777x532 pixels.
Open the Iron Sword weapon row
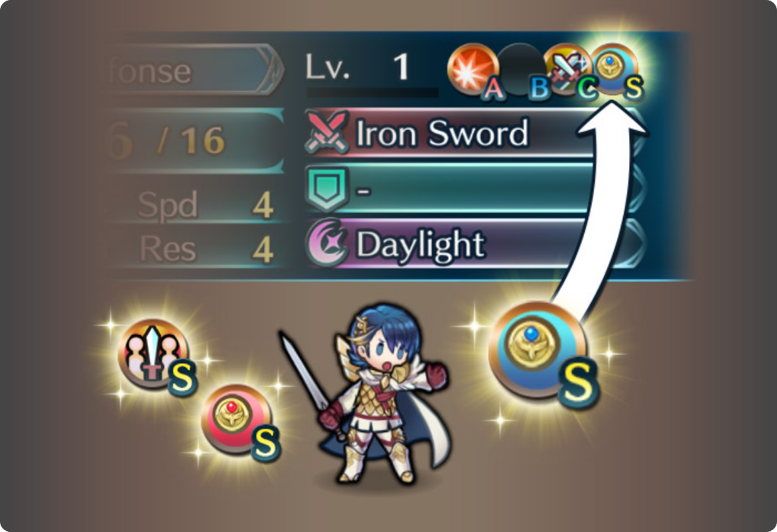(x=474, y=133)
